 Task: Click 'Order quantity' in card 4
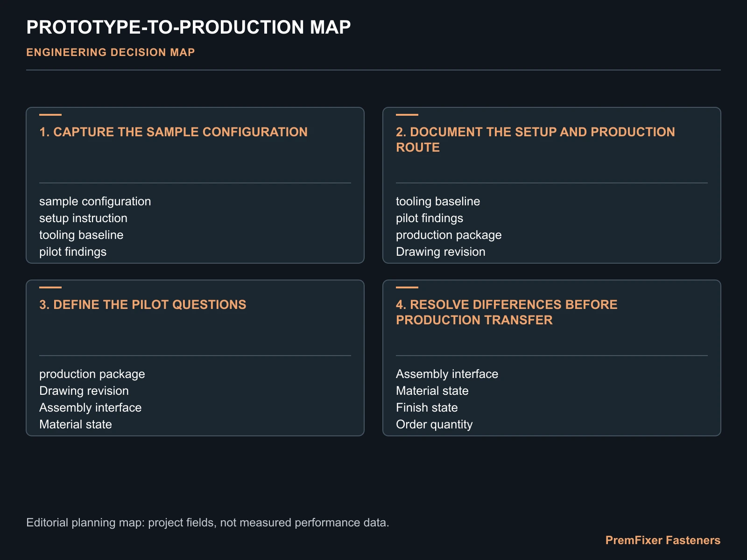point(434,425)
